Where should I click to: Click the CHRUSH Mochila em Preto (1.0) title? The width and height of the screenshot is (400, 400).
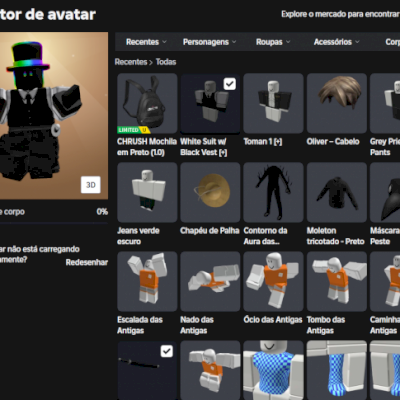[147, 147]
